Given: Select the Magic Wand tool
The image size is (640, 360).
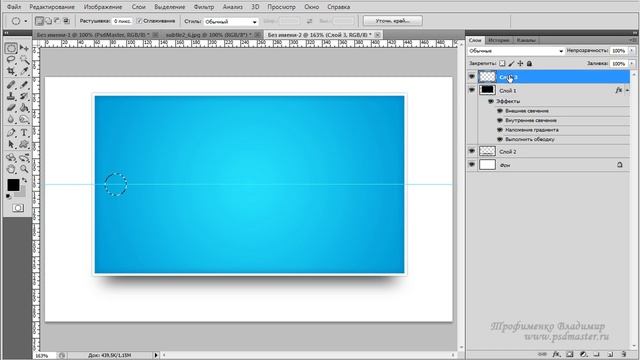Looking at the screenshot, I should (x=24, y=60).
